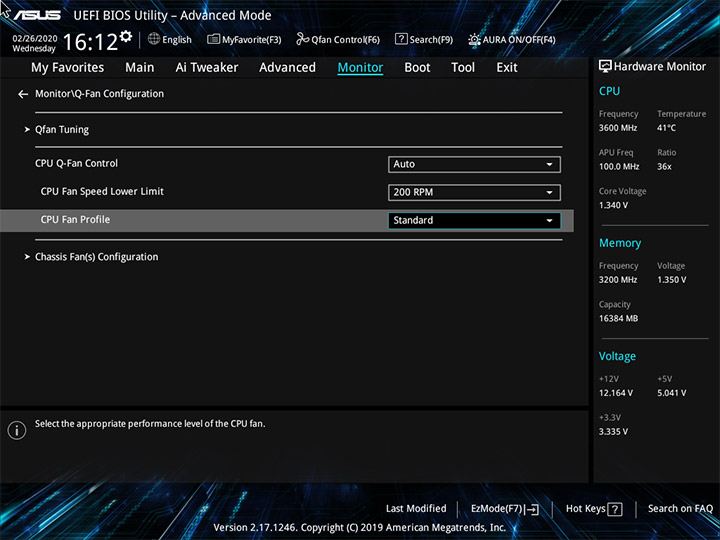Click the back arrow next to Monitor\Q-Fan Configuration
The width and height of the screenshot is (720, 540).
[x=23, y=94]
